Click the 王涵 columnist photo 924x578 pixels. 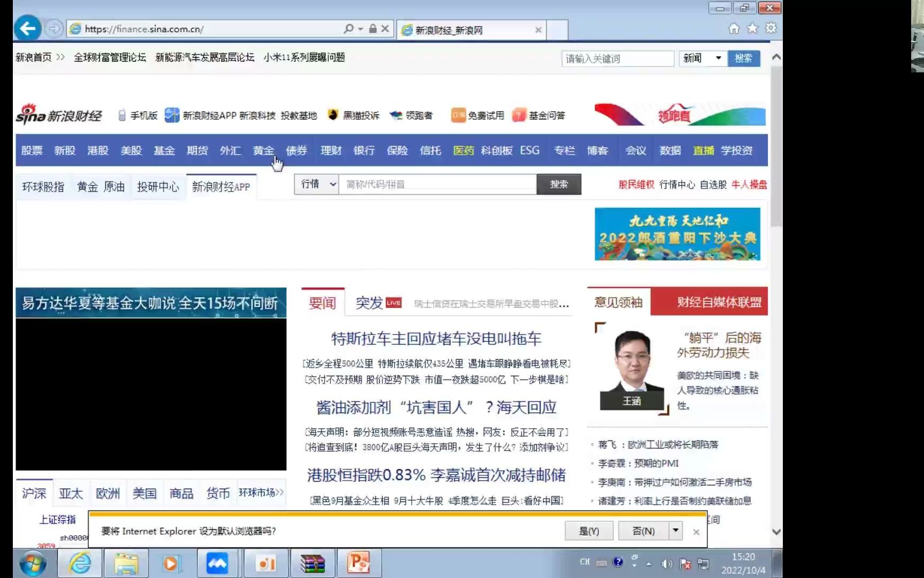coord(632,370)
